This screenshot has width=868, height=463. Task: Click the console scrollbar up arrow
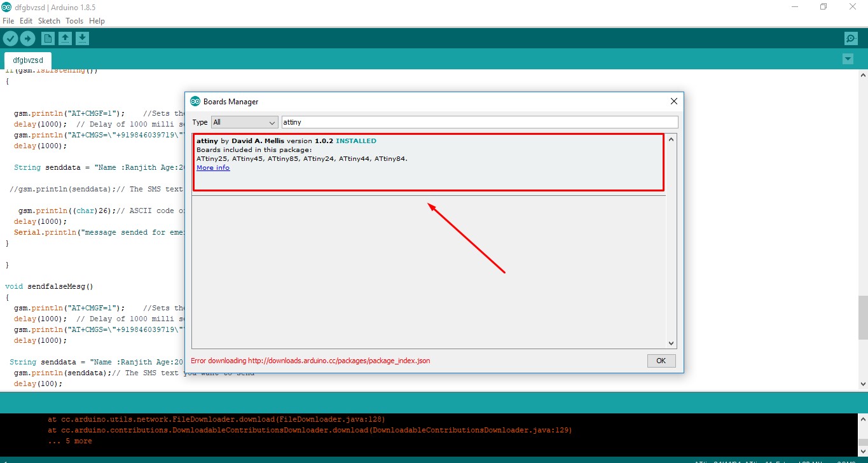(862, 418)
